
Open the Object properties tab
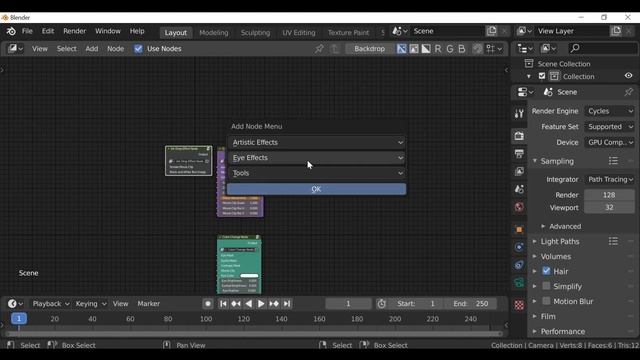coord(519,229)
